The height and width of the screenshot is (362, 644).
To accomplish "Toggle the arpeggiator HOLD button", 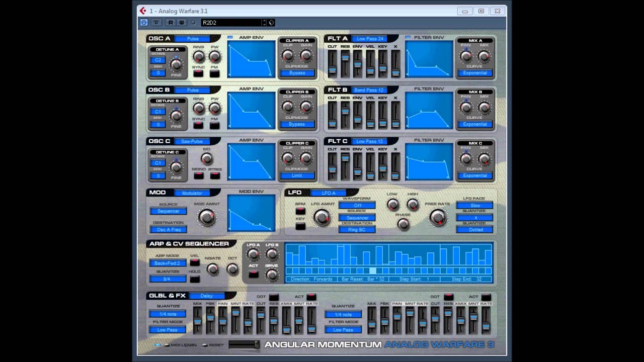I will (x=195, y=279).
